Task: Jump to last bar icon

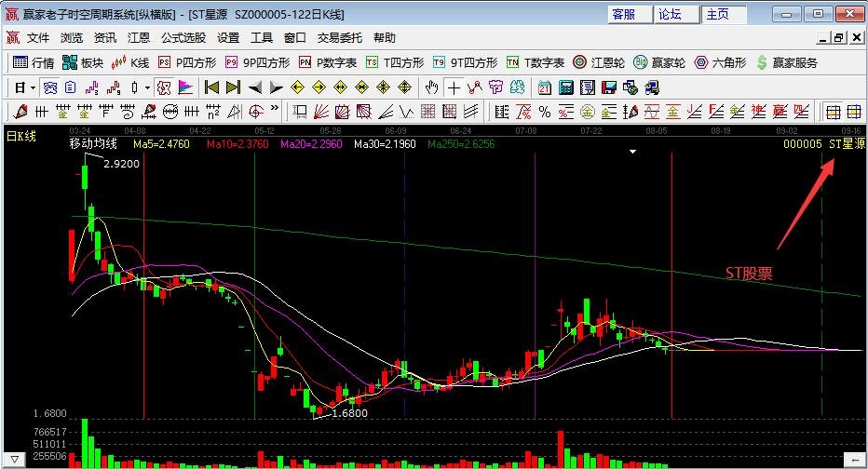Action: [x=234, y=87]
